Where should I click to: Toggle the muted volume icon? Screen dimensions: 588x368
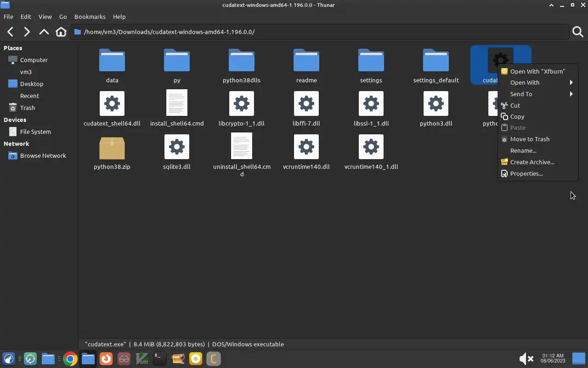[x=526, y=359]
